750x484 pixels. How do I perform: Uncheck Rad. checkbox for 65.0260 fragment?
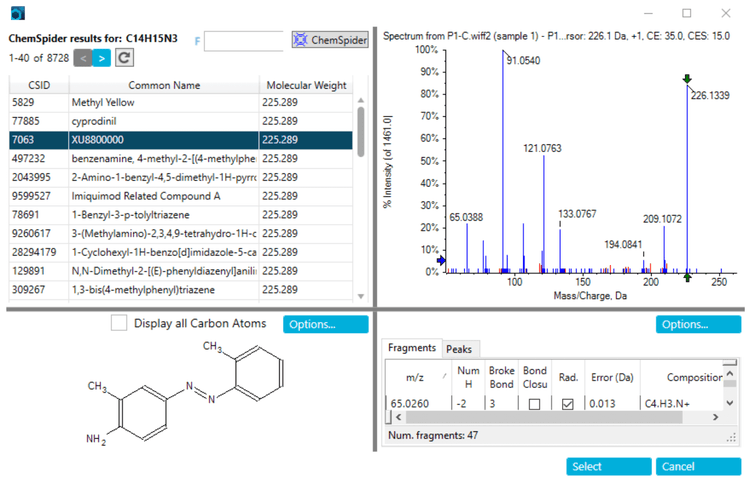568,404
